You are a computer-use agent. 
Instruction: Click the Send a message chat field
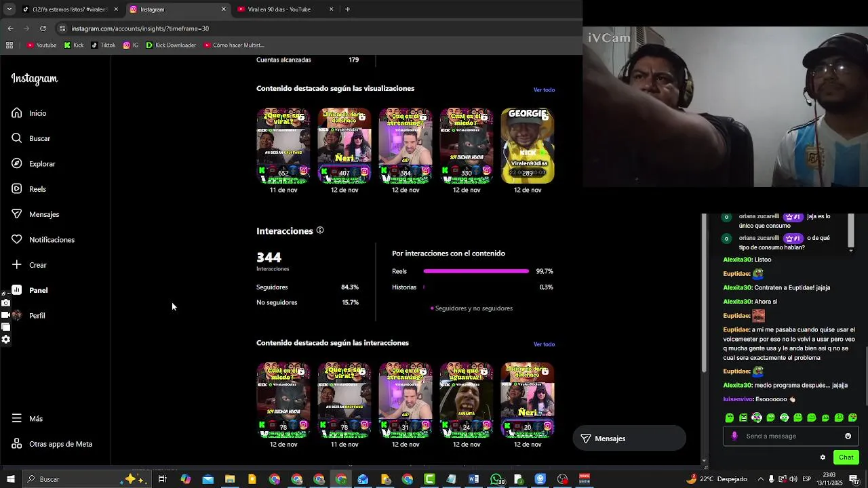coord(791,436)
